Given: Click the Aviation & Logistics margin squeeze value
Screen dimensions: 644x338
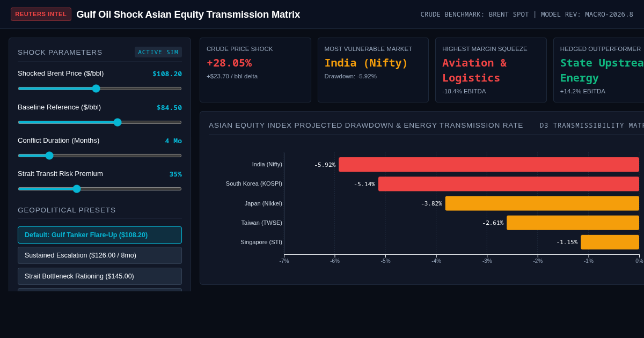Looking at the screenshot, I should point(474,70).
